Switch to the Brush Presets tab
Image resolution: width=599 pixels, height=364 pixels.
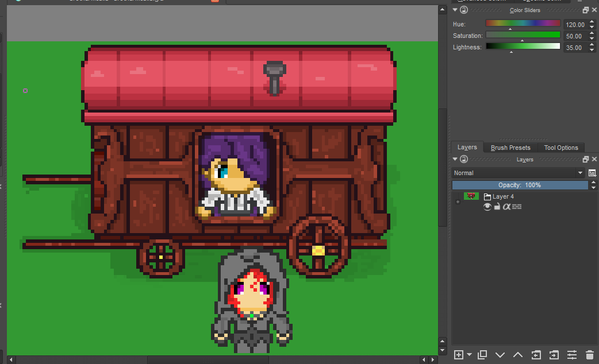click(510, 148)
